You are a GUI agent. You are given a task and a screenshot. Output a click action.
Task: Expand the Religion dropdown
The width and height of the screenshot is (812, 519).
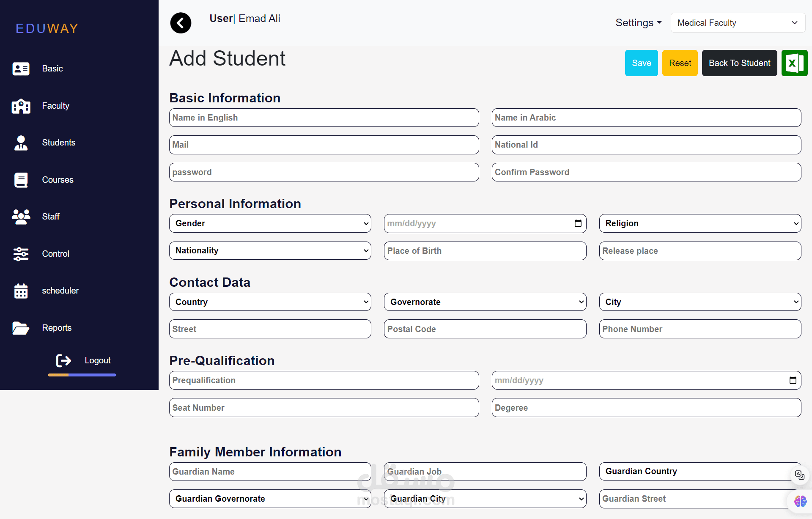[700, 223]
